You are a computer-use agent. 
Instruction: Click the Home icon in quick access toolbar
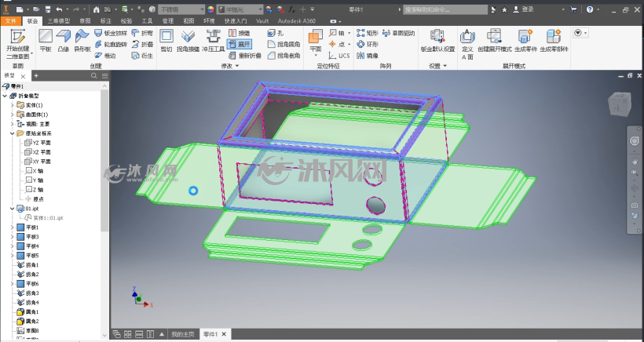96,9
